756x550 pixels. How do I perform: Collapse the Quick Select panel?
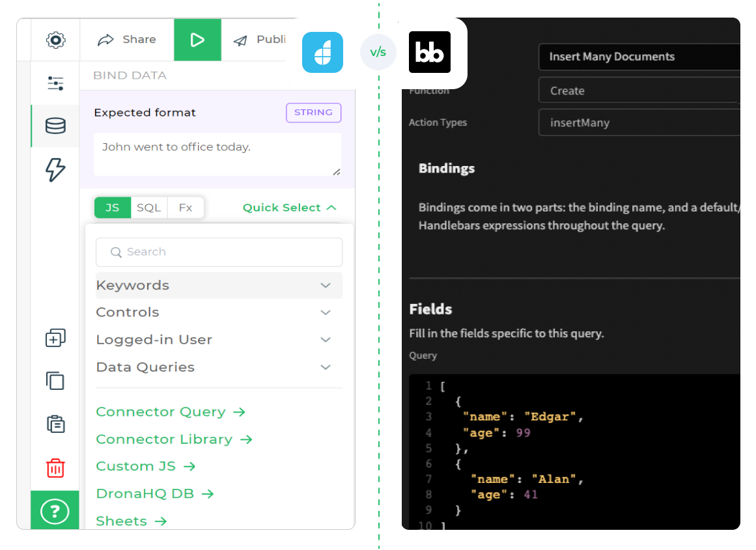pos(288,207)
